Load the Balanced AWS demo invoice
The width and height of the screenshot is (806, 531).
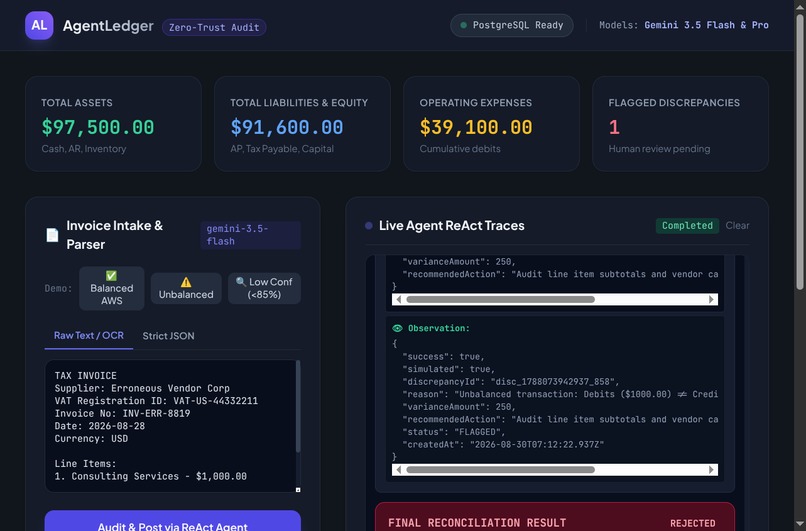pos(112,288)
